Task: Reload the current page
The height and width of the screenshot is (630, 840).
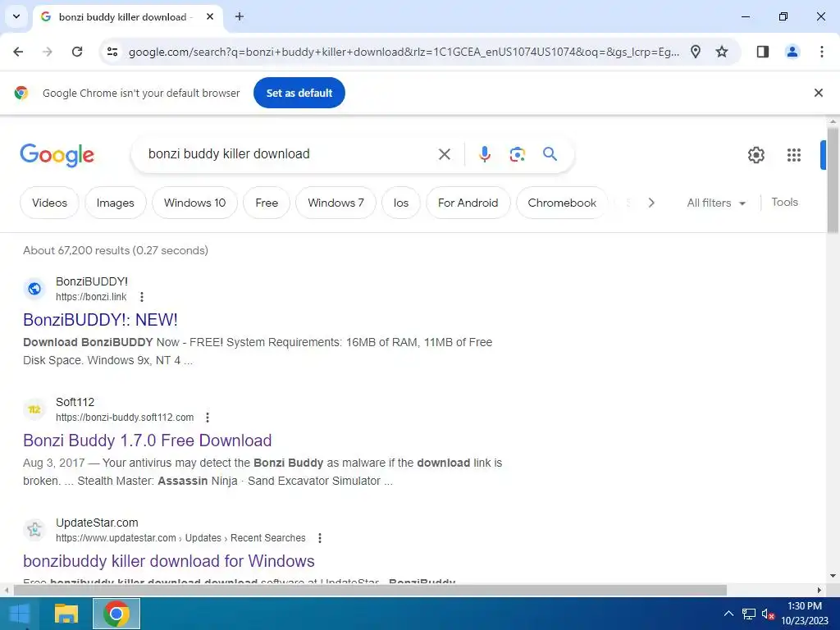Action: tap(77, 52)
